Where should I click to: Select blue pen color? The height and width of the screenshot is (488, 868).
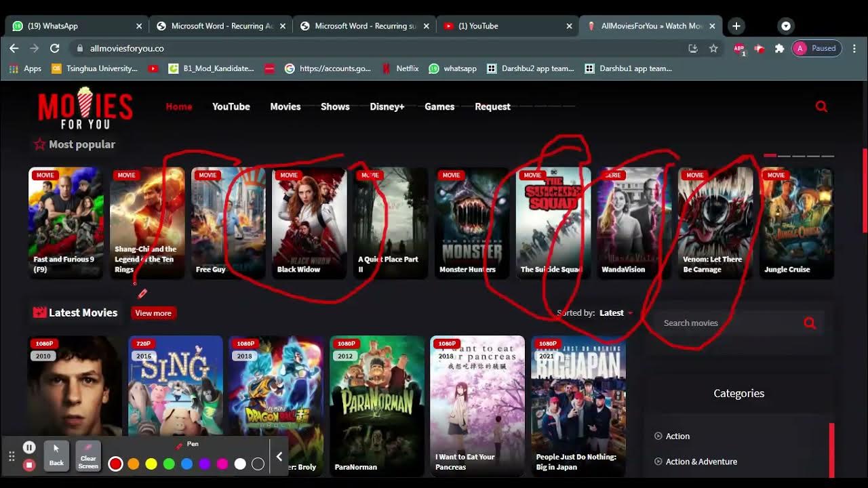point(187,464)
